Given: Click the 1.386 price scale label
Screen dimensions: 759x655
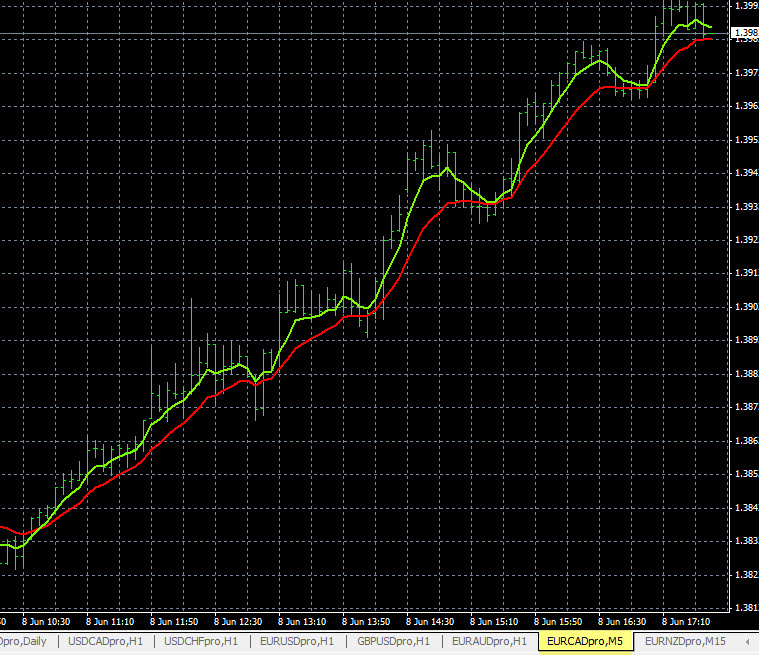Looking at the screenshot, I should click(745, 441).
